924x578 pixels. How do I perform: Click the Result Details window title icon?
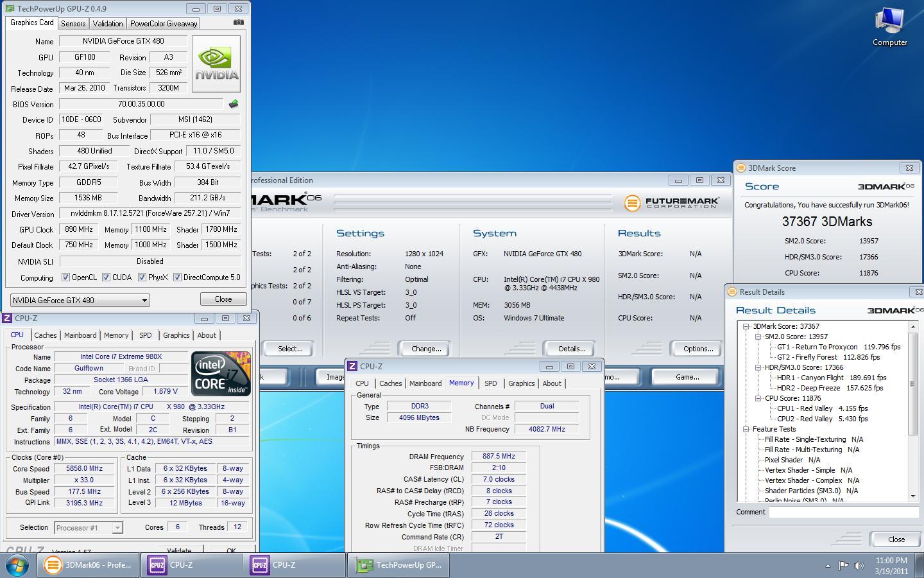(732, 292)
